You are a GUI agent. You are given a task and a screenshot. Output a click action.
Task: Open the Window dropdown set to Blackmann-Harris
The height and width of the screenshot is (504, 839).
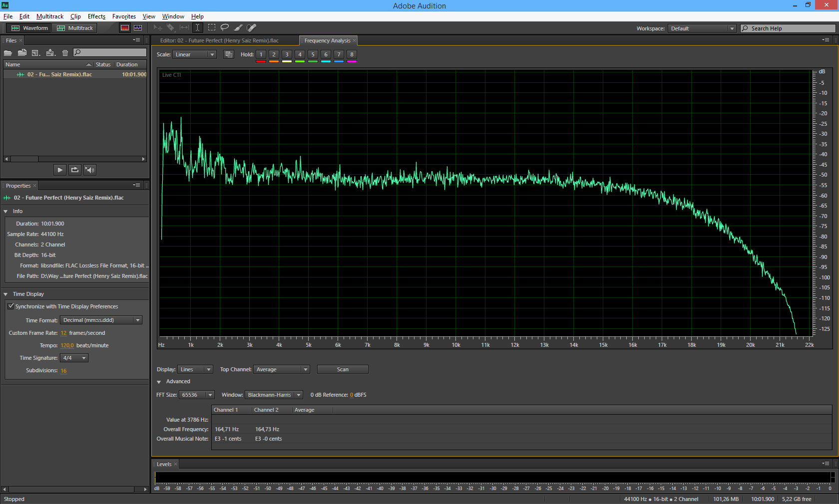coord(274,395)
